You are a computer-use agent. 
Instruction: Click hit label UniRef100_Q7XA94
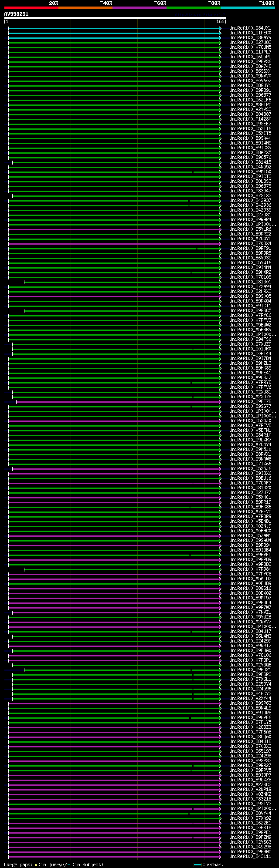click(250, 287)
